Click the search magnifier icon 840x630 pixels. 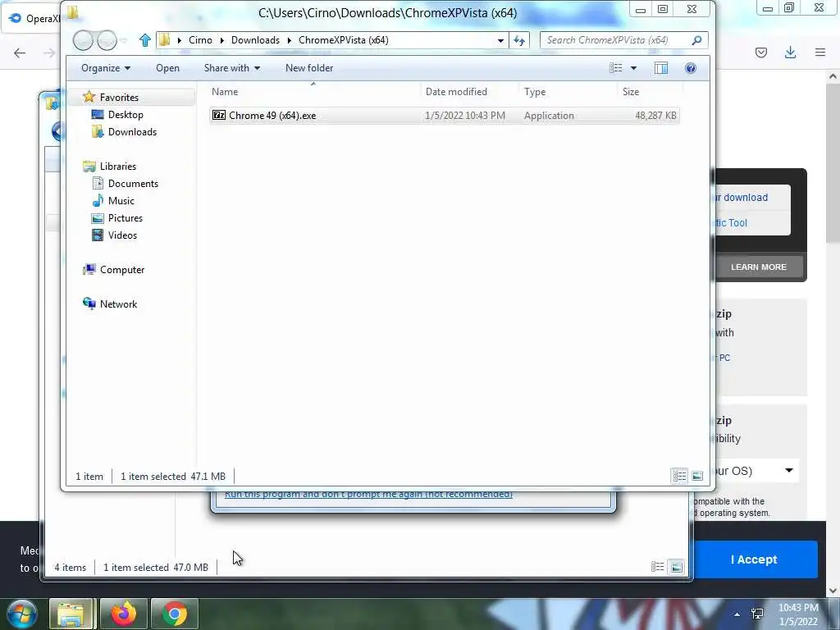click(697, 40)
